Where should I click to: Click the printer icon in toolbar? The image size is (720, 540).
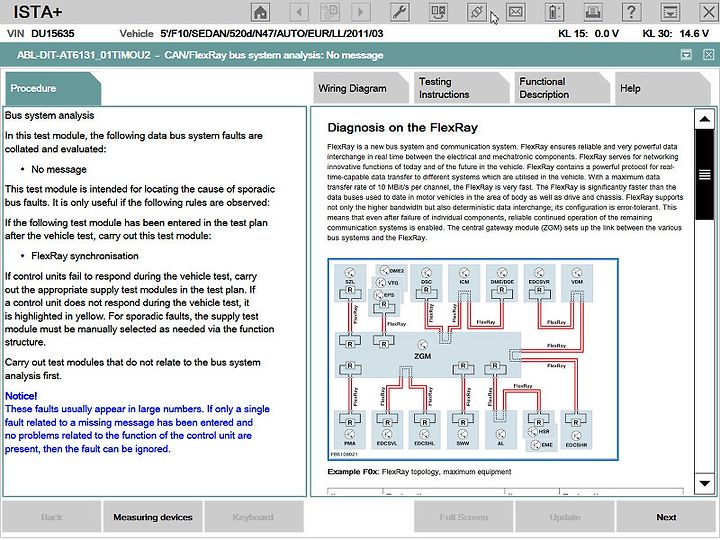(593, 12)
